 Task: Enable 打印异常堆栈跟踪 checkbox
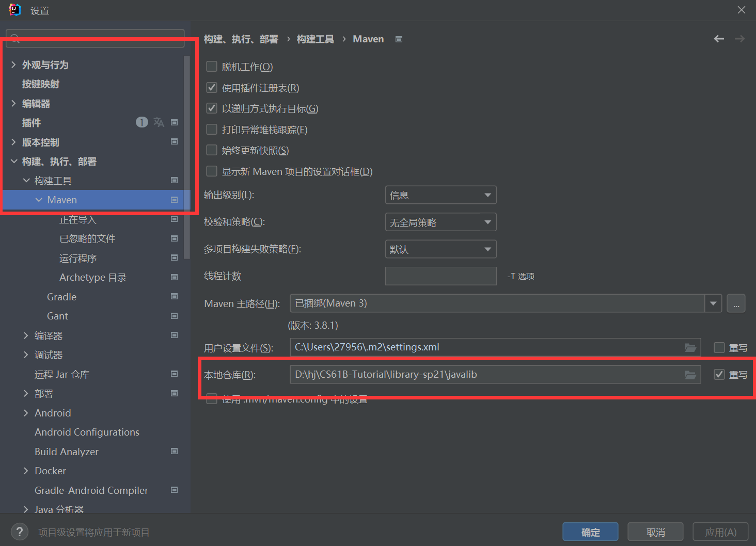212,129
